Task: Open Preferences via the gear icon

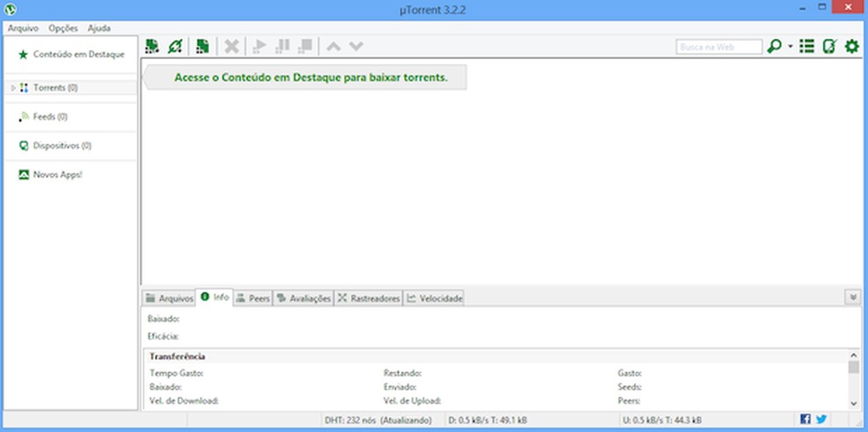Action: (x=851, y=47)
